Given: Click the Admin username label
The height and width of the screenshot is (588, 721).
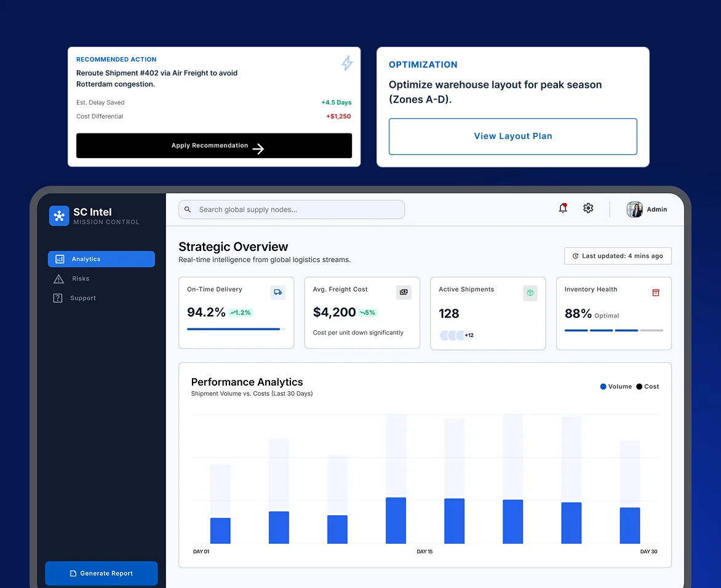Looking at the screenshot, I should point(656,210).
